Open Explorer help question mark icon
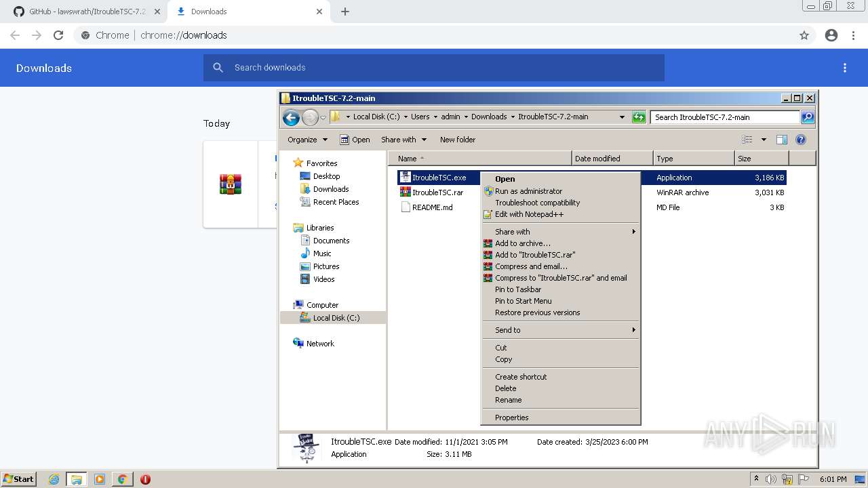The image size is (868, 488). tap(801, 140)
